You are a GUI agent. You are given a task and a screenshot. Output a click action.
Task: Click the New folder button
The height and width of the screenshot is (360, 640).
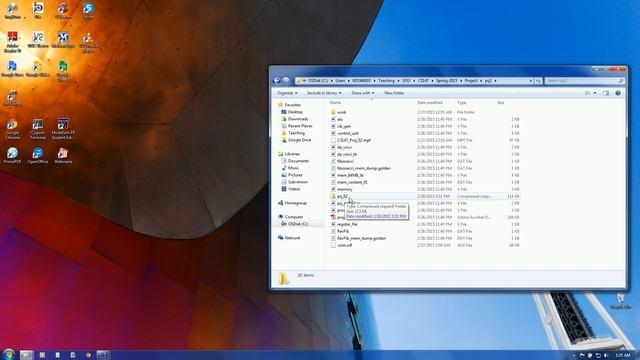point(394,93)
